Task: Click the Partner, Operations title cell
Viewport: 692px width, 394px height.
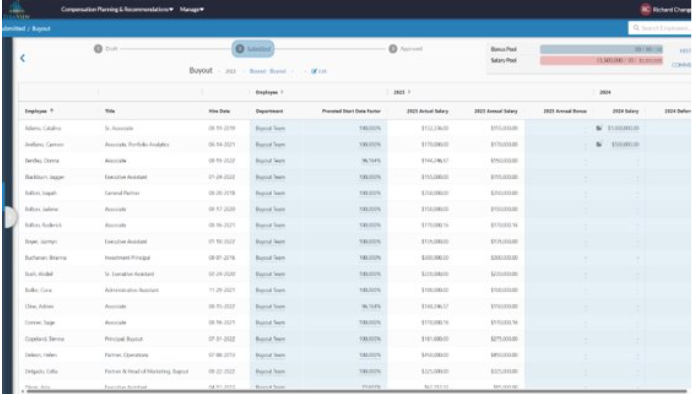Action: coord(126,355)
